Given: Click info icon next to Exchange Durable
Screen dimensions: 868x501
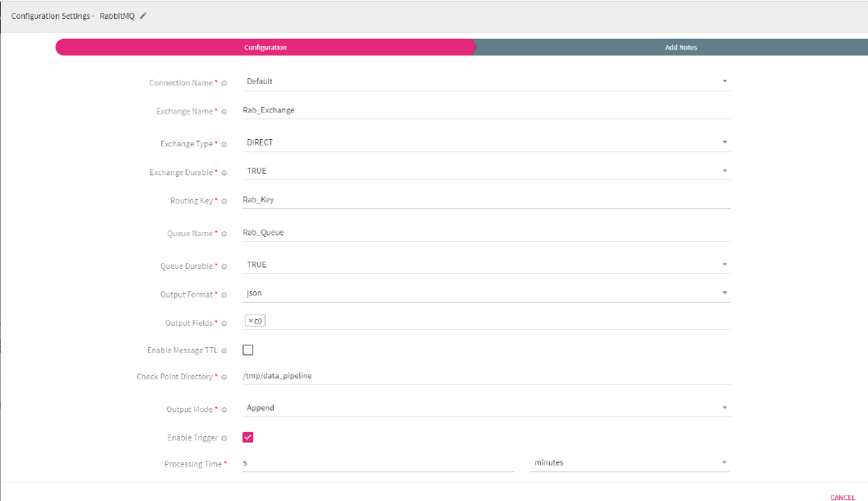Looking at the screenshot, I should pyautogui.click(x=224, y=173).
